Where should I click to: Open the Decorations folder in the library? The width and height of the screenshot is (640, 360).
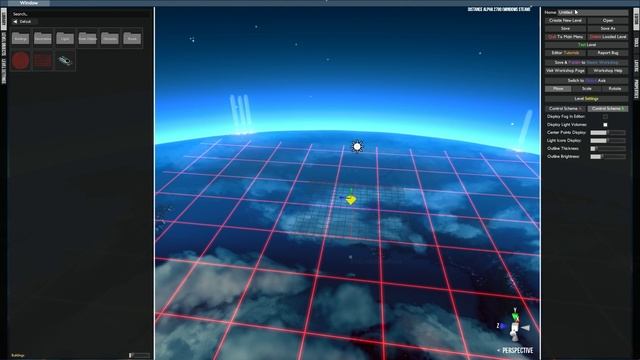43,38
